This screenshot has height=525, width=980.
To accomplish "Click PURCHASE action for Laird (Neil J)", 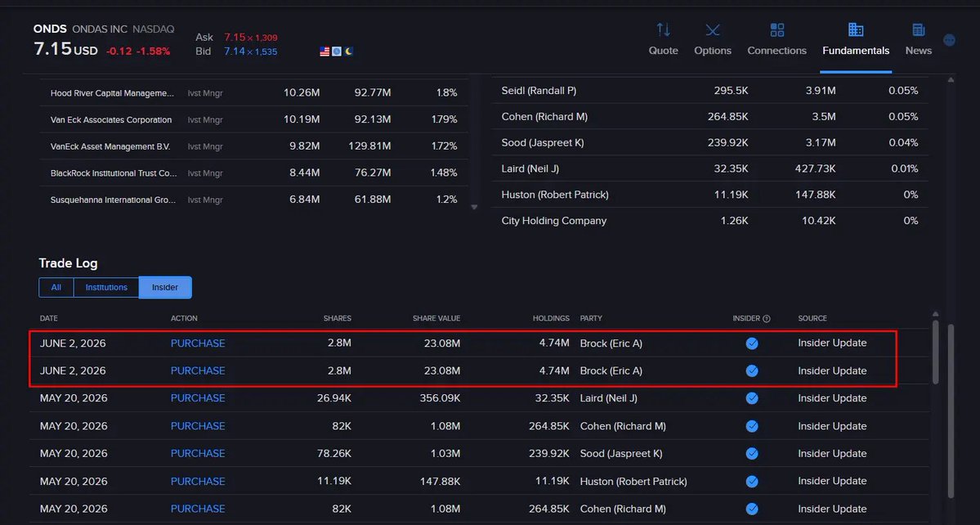I will click(198, 398).
